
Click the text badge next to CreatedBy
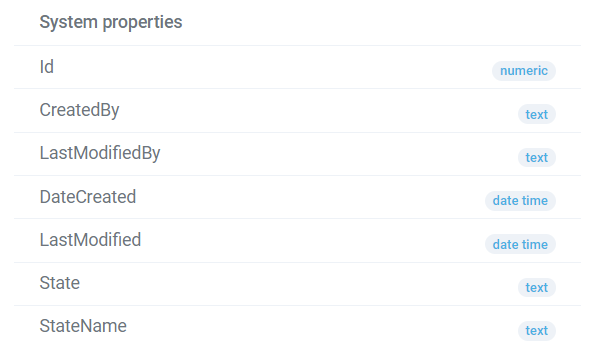click(536, 114)
